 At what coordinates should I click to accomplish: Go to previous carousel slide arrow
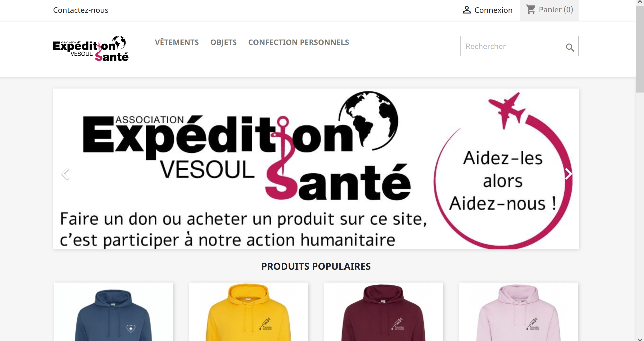tap(65, 174)
